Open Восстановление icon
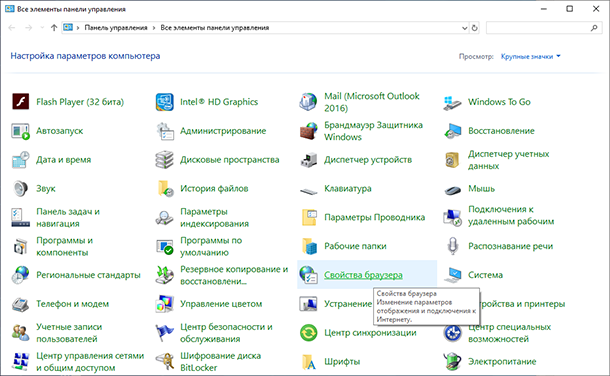 tap(452, 131)
